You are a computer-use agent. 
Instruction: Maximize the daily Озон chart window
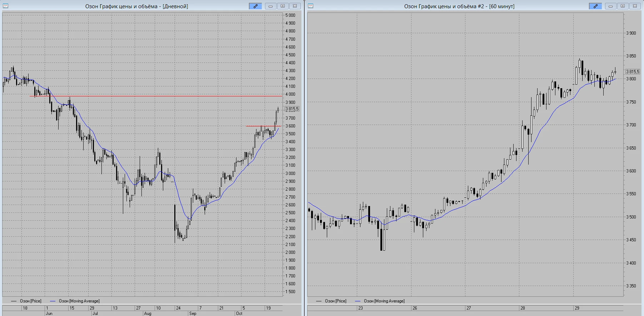283,6
